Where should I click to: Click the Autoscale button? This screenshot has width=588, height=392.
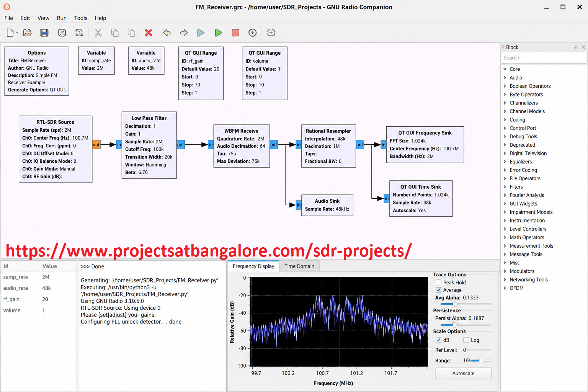(463, 373)
